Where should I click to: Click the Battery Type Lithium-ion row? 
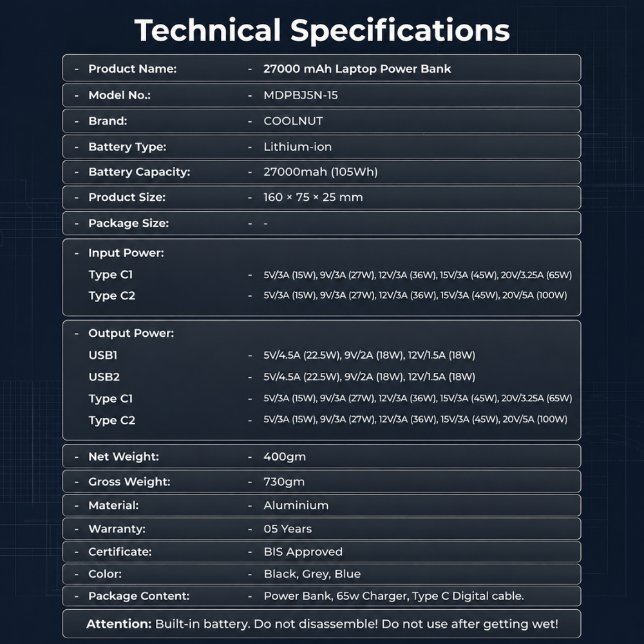tap(321, 147)
